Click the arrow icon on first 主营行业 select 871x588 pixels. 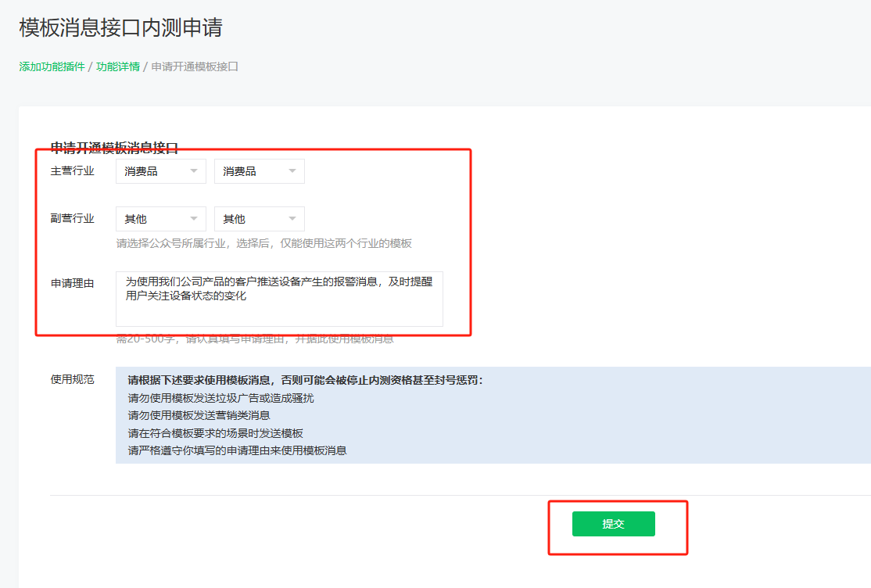(x=194, y=171)
